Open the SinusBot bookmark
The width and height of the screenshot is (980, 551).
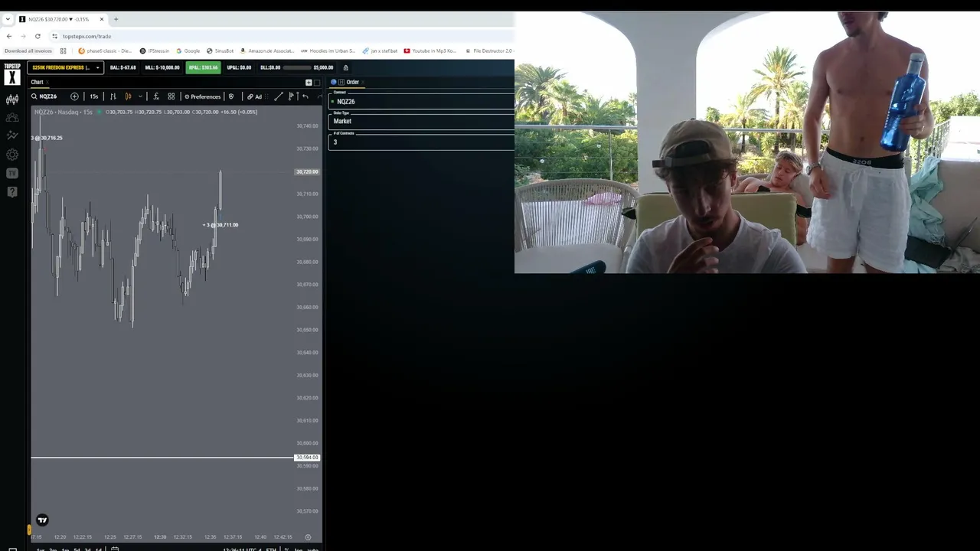[x=220, y=51]
